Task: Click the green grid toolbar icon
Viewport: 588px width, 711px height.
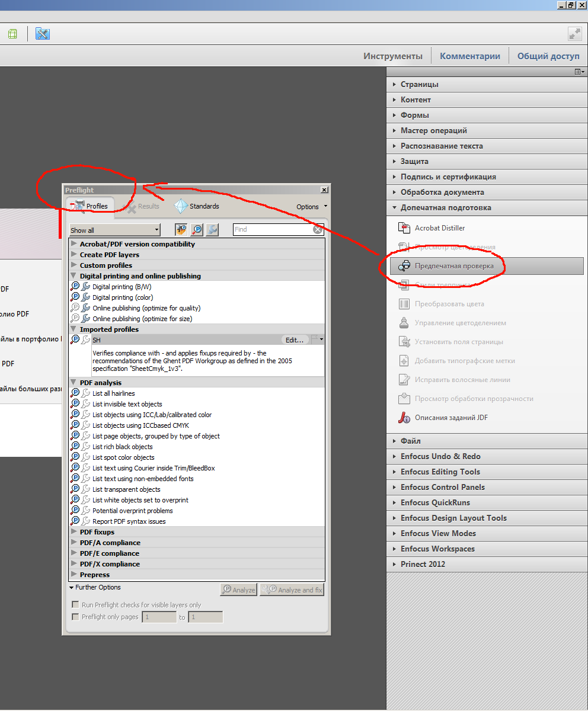Action: (x=12, y=34)
